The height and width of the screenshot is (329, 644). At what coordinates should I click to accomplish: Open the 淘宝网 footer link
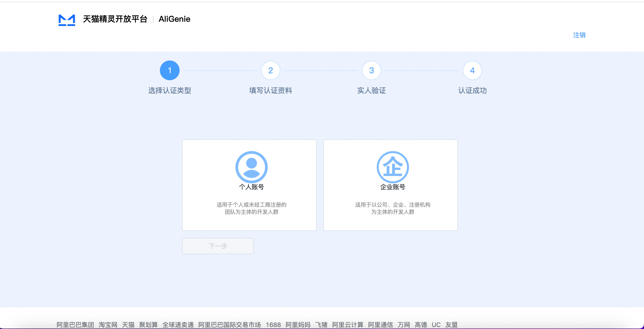coord(108,325)
